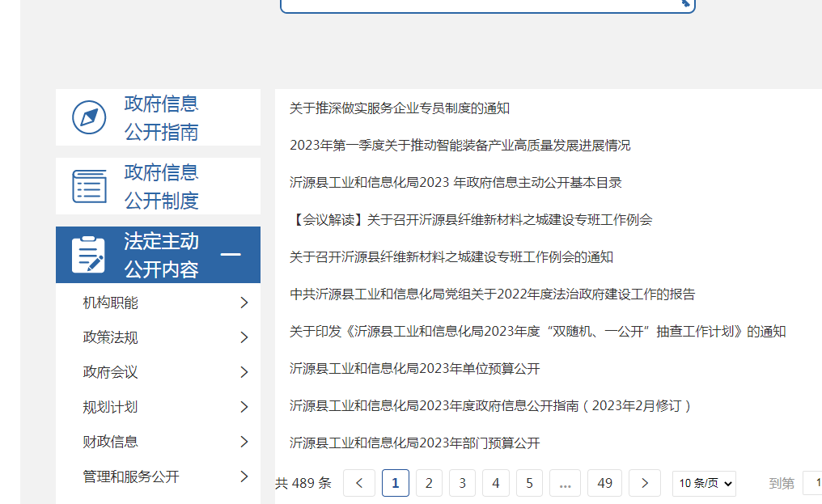Viewport: 822px width, 504px height.
Task: Open the 关于推深做实服务企业专员制度的通知 article
Action: coord(400,108)
